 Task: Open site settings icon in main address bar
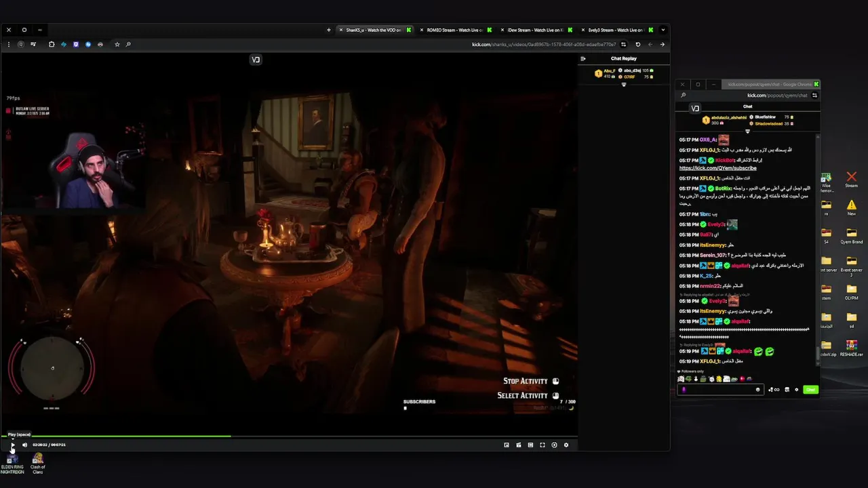[623, 45]
